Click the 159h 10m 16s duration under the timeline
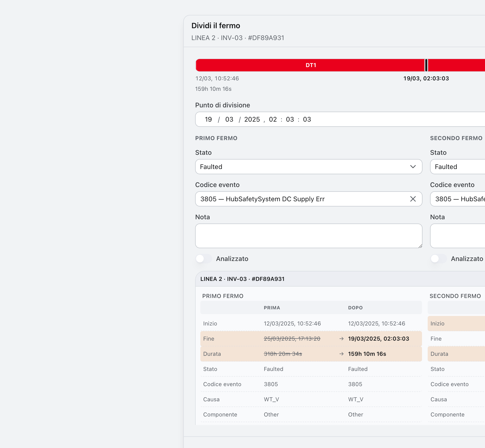 (x=213, y=89)
